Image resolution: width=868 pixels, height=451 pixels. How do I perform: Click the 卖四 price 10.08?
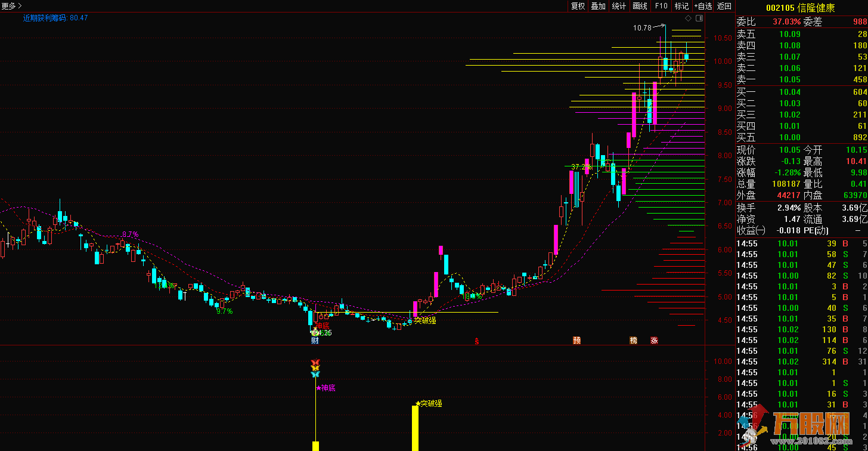pyautogui.click(x=790, y=45)
